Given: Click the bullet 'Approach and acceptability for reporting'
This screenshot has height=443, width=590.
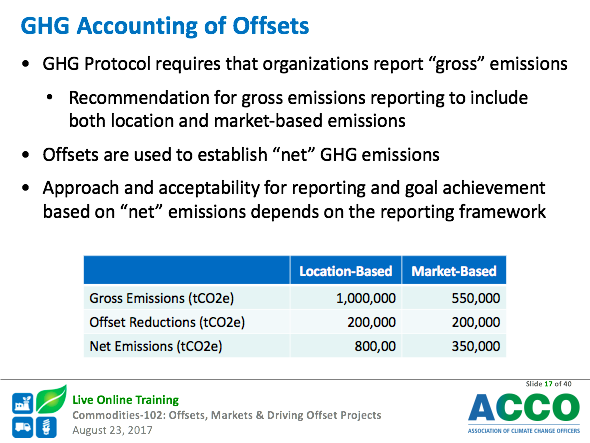Looking at the screenshot, I should coord(294,199).
